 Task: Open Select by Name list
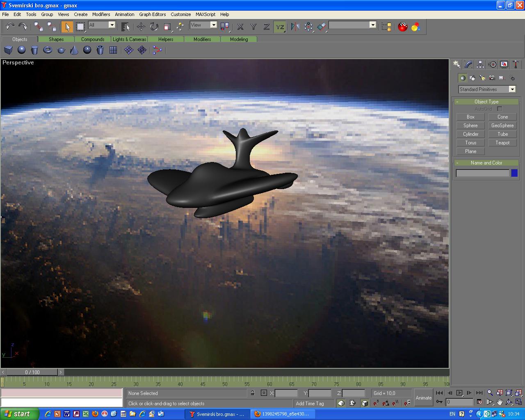coord(126,27)
